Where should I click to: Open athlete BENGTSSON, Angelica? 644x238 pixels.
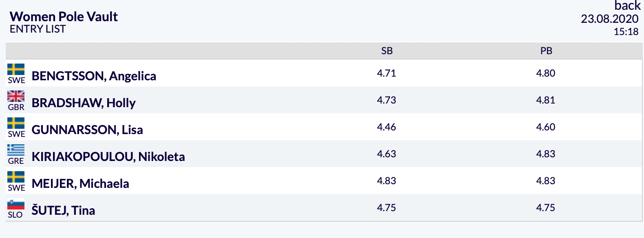click(94, 76)
